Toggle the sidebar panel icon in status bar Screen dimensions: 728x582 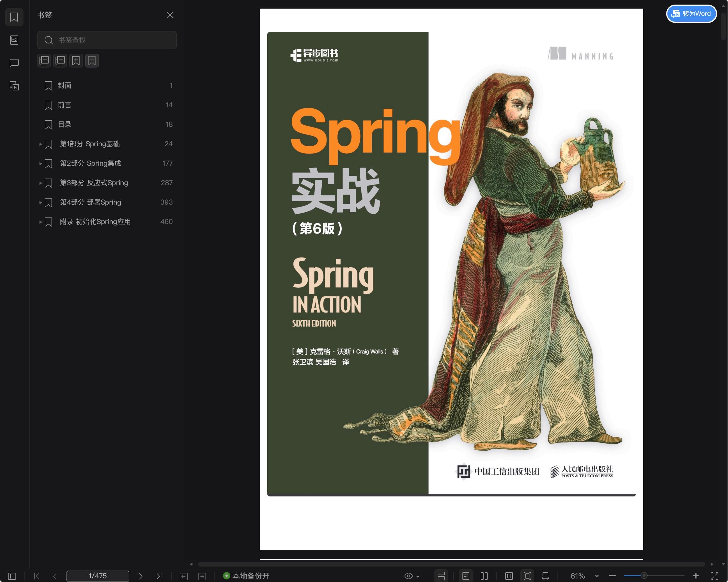click(12, 576)
